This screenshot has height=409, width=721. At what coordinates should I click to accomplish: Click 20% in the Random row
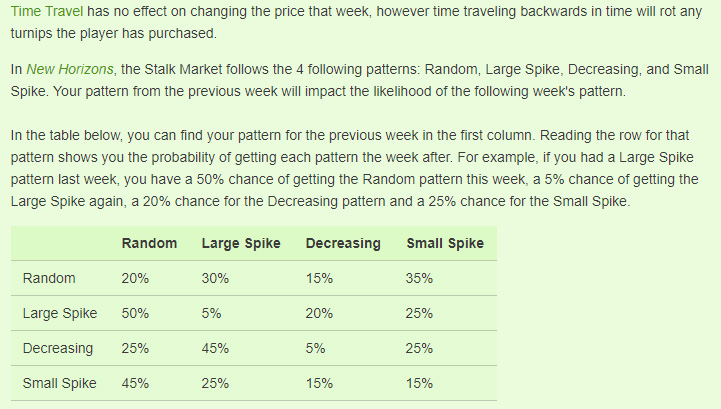click(135, 278)
